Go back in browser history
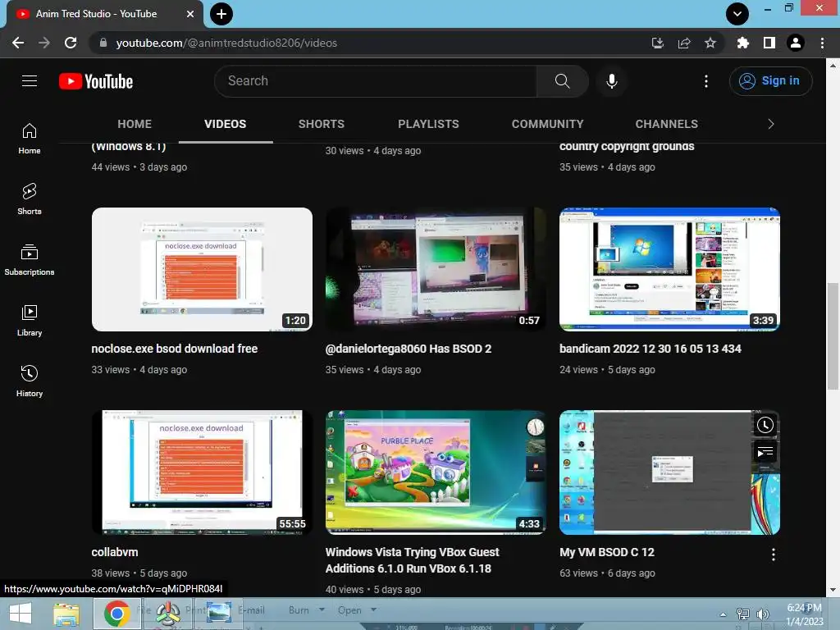Screen dimensions: 840x630 pos(18,43)
